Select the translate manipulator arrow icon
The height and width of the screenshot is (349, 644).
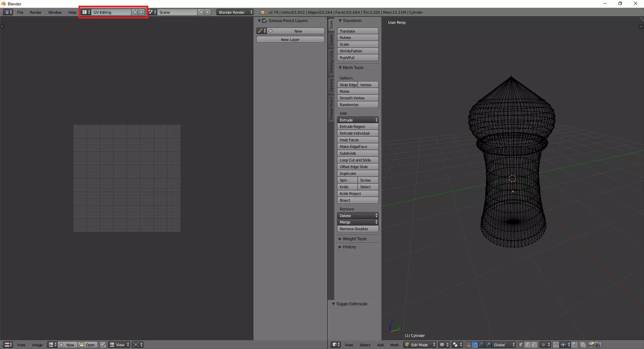tap(475, 345)
